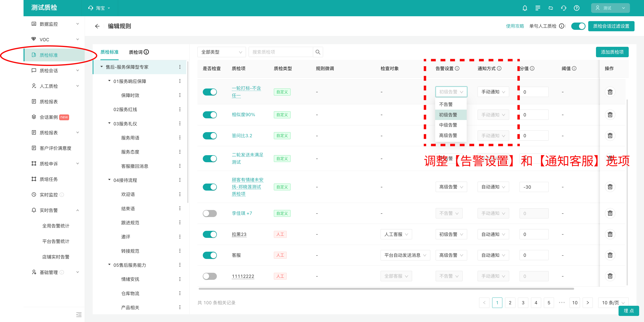Delete the 李佳琪 +7 row

(610, 214)
